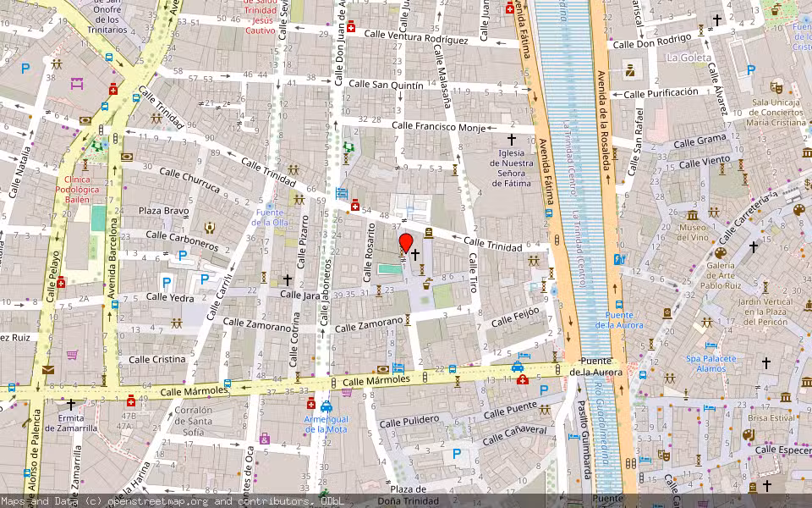Image resolution: width=812 pixels, height=508 pixels.
Task: Click the pharmacy cross next to Armengual de la Mota
Action: (311, 403)
